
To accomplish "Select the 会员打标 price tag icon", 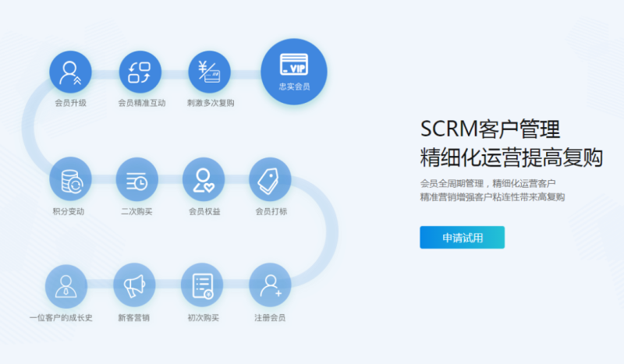I will tap(270, 179).
